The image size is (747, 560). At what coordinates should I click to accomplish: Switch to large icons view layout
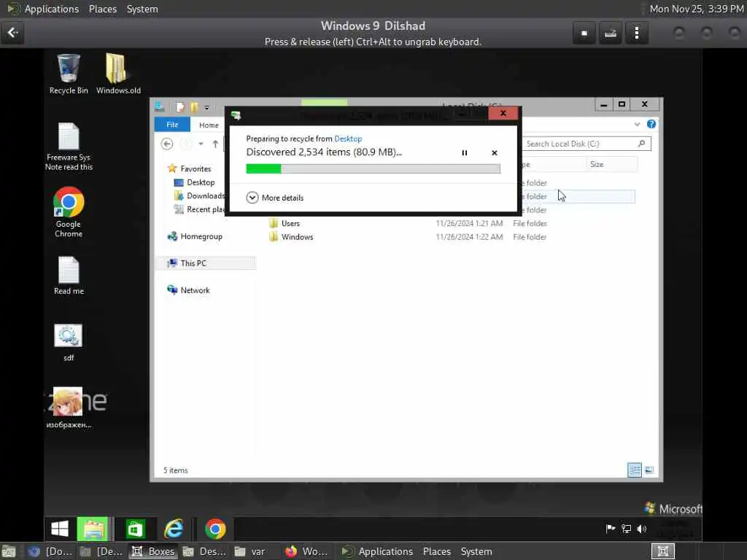649,470
